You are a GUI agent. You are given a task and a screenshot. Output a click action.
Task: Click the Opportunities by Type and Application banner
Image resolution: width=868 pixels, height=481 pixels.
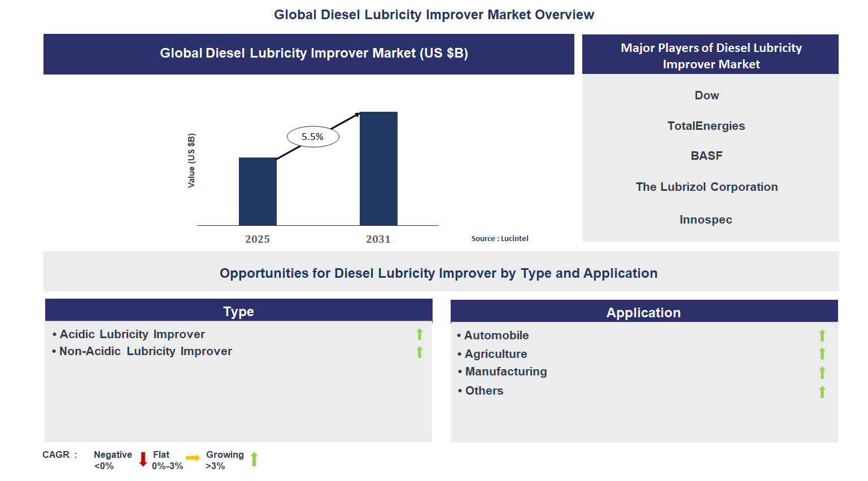coord(438,273)
